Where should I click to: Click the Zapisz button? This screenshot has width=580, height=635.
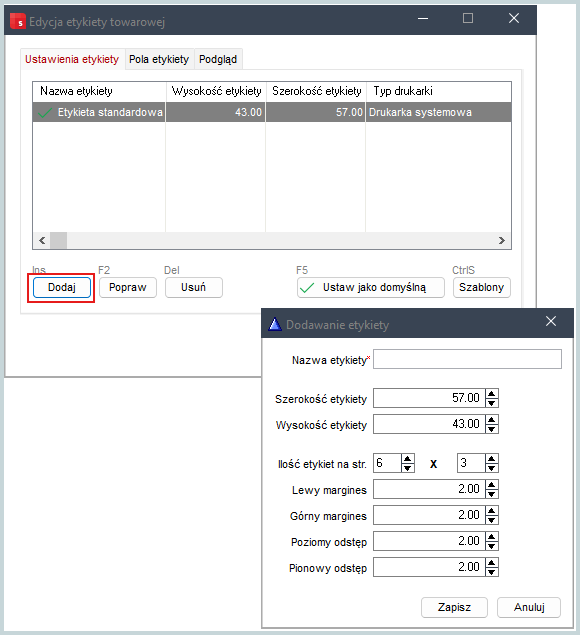(454, 607)
